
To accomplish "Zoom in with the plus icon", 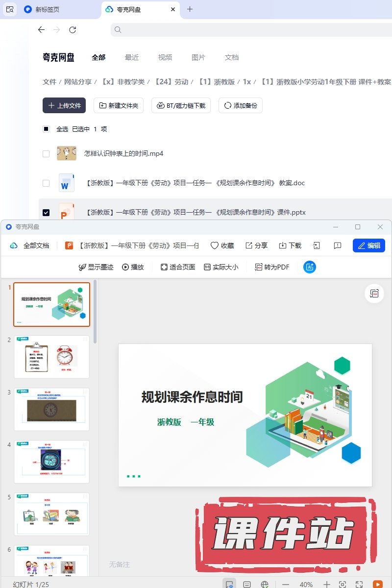I will click(327, 584).
